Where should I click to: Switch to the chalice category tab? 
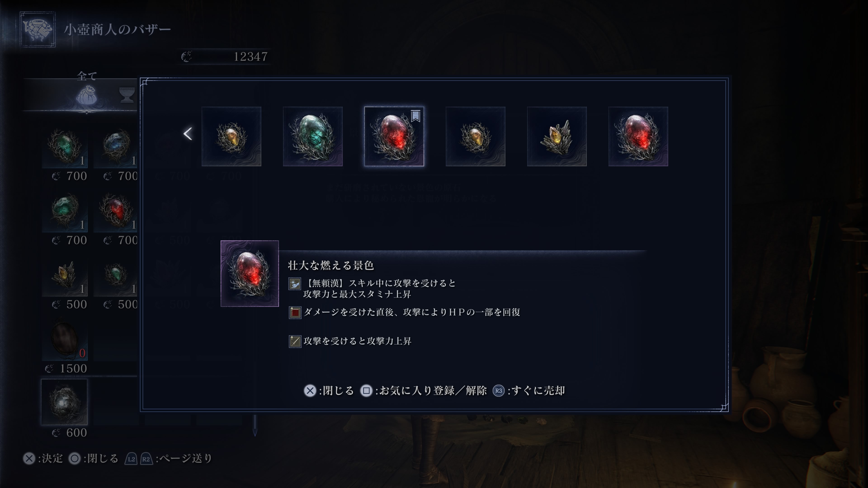[127, 95]
